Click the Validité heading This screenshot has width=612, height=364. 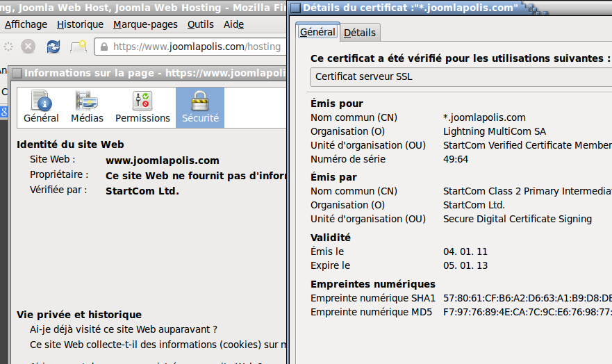pyautogui.click(x=331, y=238)
